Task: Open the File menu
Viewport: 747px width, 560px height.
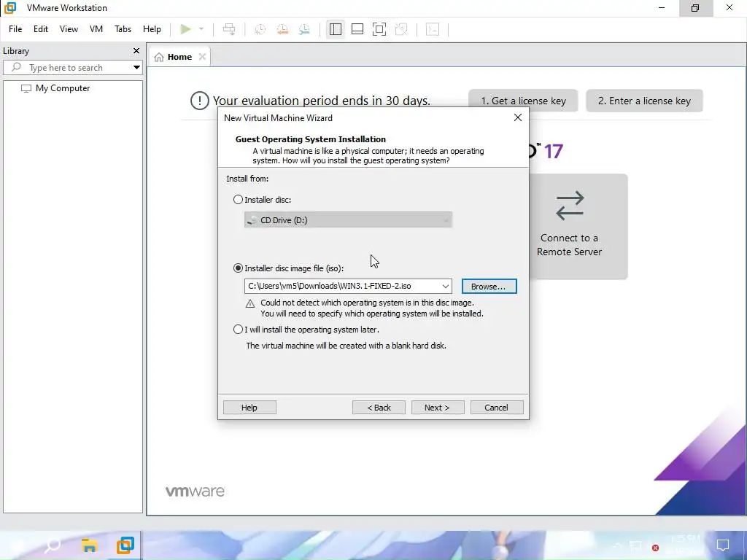Action: (x=15, y=29)
